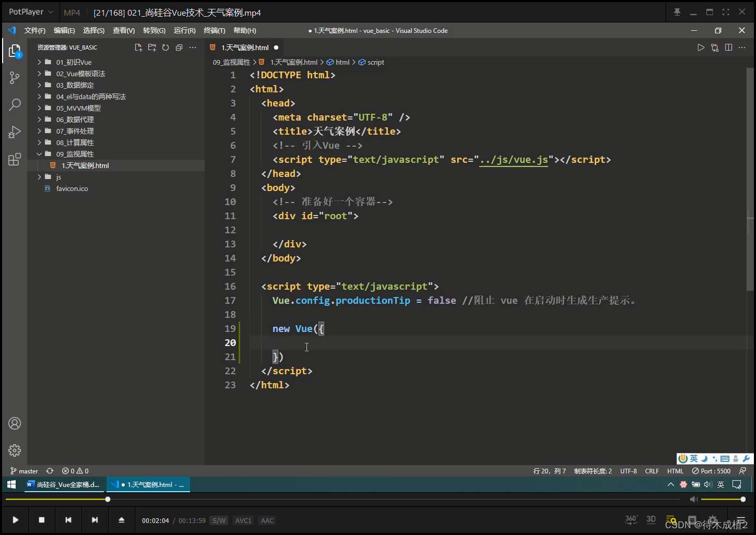
Task: Open the 运行(R) menu
Action: click(x=184, y=31)
